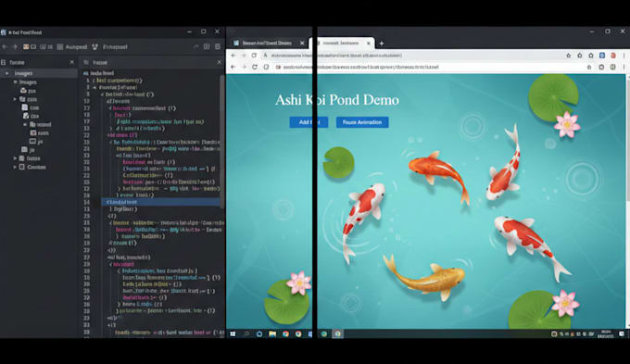Click the code editor's vertical scrollbar
This screenshot has width=630, height=364.
click(221, 141)
